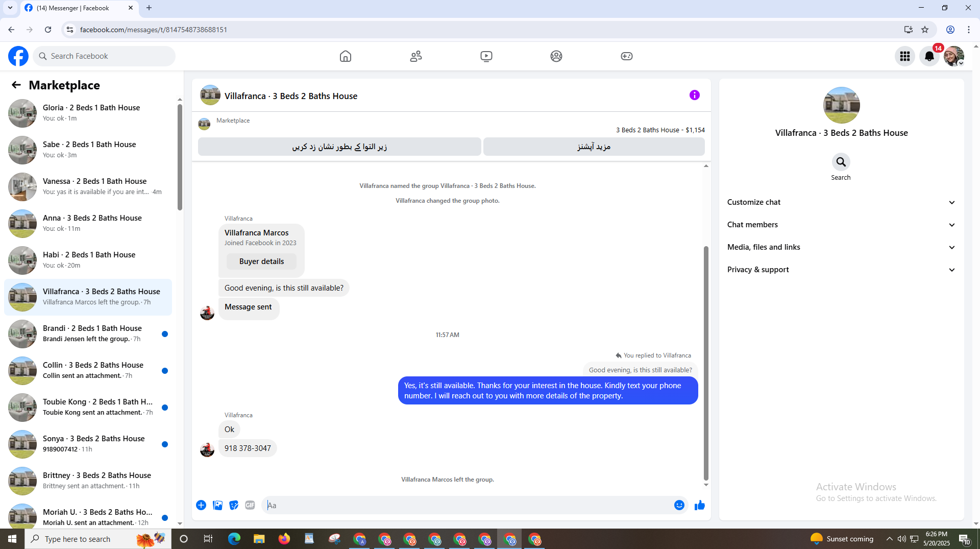The height and width of the screenshot is (549, 980).
Task: Open Toubie Kong 2 Beds 1 Bath chat
Action: point(88,407)
